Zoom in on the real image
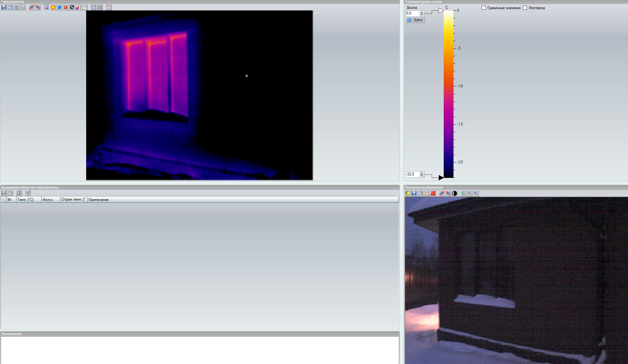The image size is (628, 364). [463, 193]
